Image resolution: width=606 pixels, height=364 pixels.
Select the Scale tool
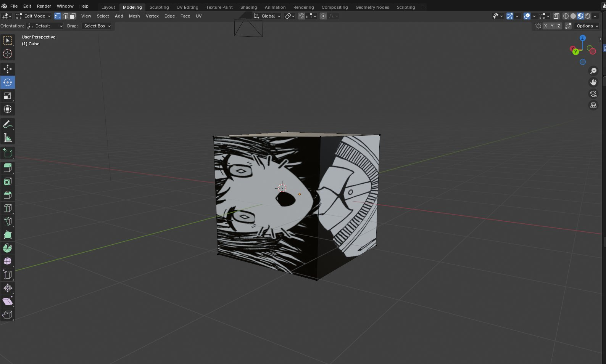[x=8, y=96]
